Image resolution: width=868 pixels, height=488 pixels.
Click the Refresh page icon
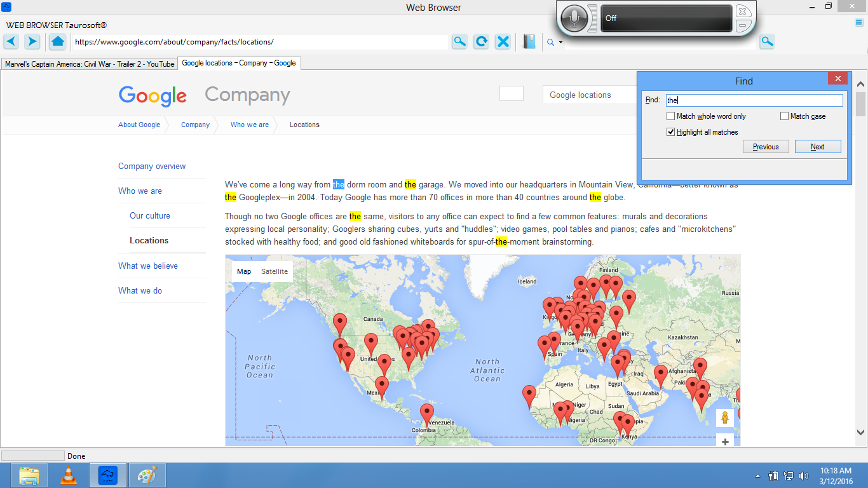[482, 42]
